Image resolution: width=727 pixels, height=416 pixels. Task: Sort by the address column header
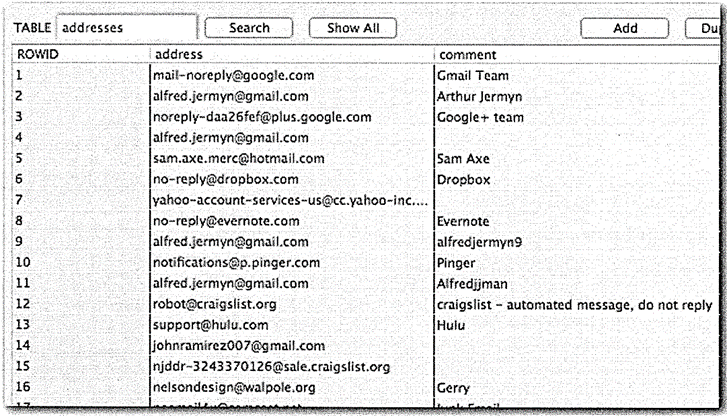click(x=292, y=54)
